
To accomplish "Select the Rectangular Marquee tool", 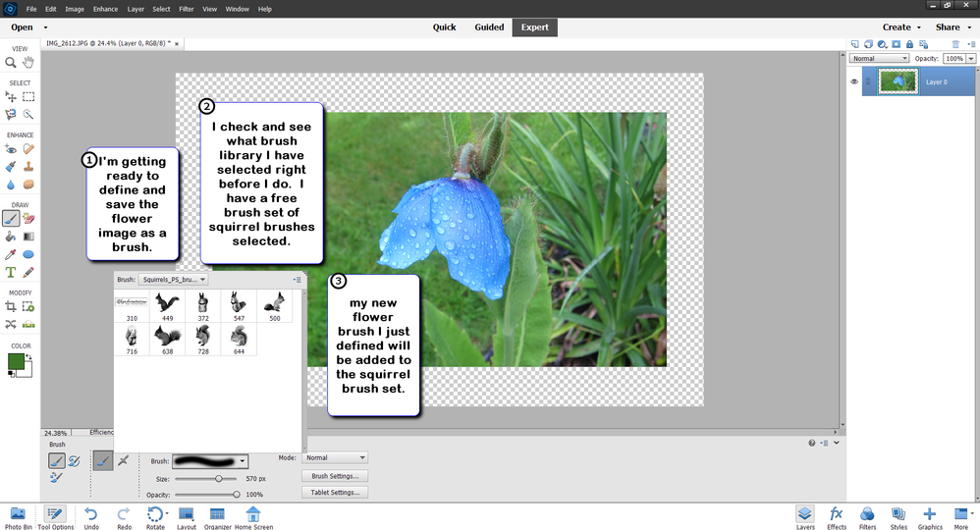I will click(x=28, y=97).
